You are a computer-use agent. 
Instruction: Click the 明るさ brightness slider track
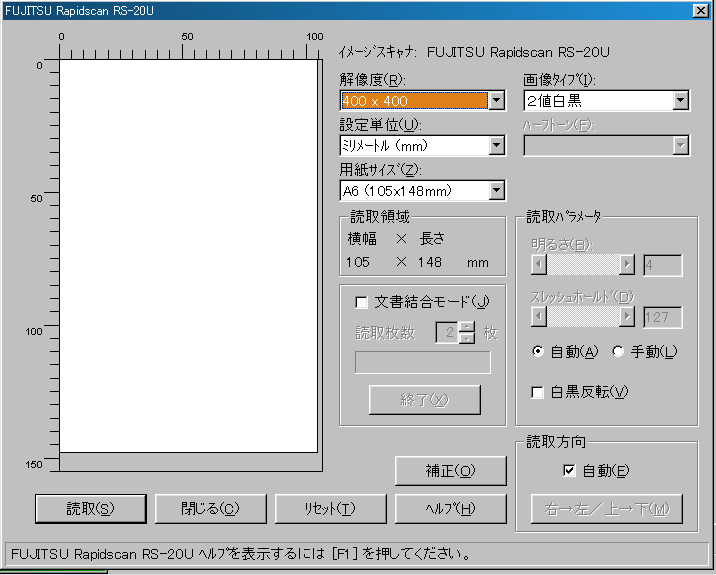pyautogui.click(x=583, y=264)
